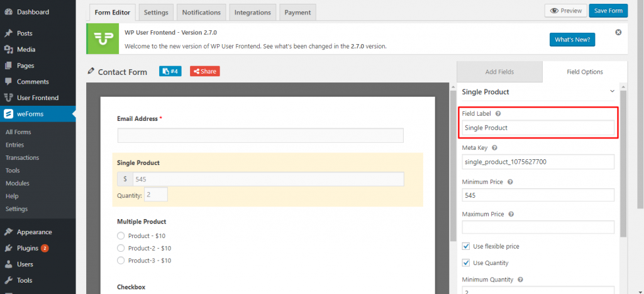Click the weForms logo icon
Viewport: 644px width, 294px height.
8,114
